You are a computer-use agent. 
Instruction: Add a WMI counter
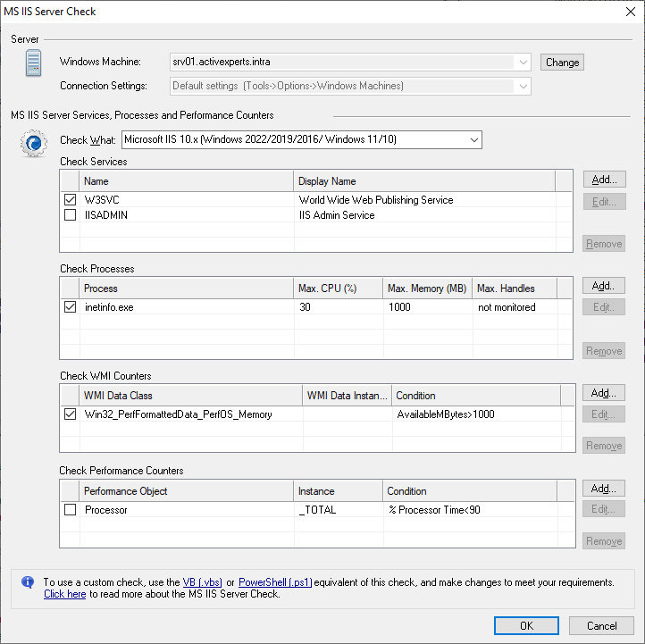[603, 393]
